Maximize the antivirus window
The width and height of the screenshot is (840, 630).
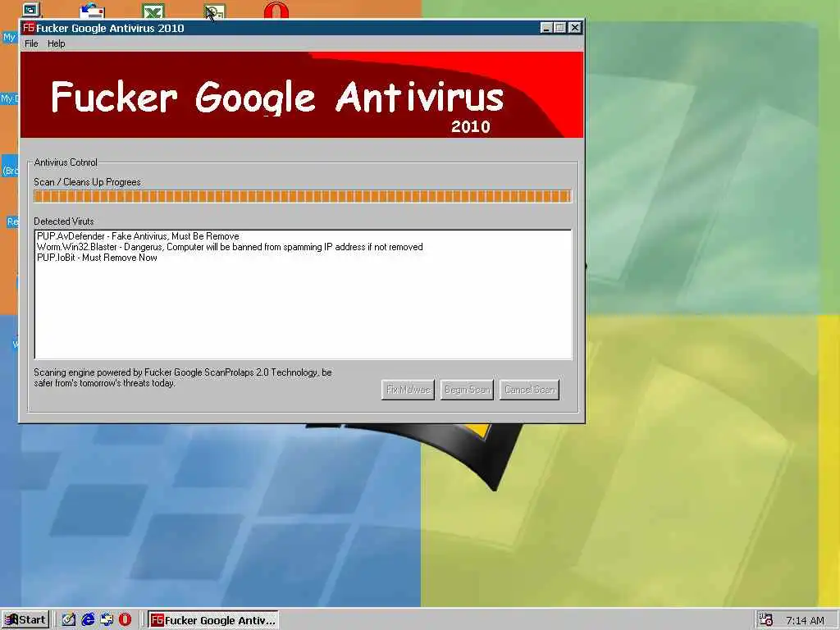[x=559, y=28]
